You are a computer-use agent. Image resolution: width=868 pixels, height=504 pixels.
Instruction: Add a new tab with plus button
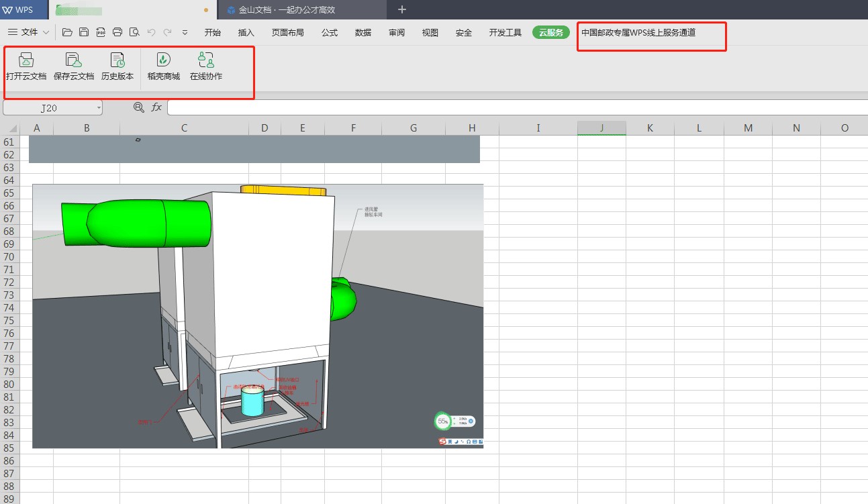tap(402, 9)
